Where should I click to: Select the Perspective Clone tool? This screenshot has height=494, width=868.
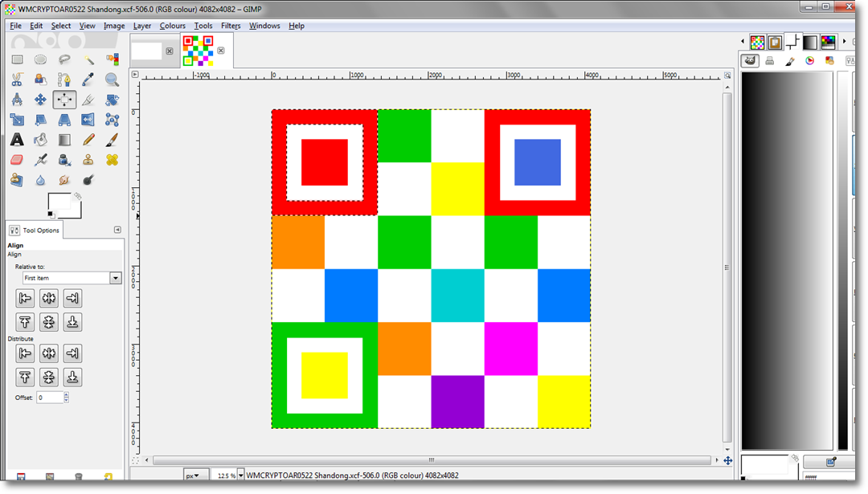17,180
